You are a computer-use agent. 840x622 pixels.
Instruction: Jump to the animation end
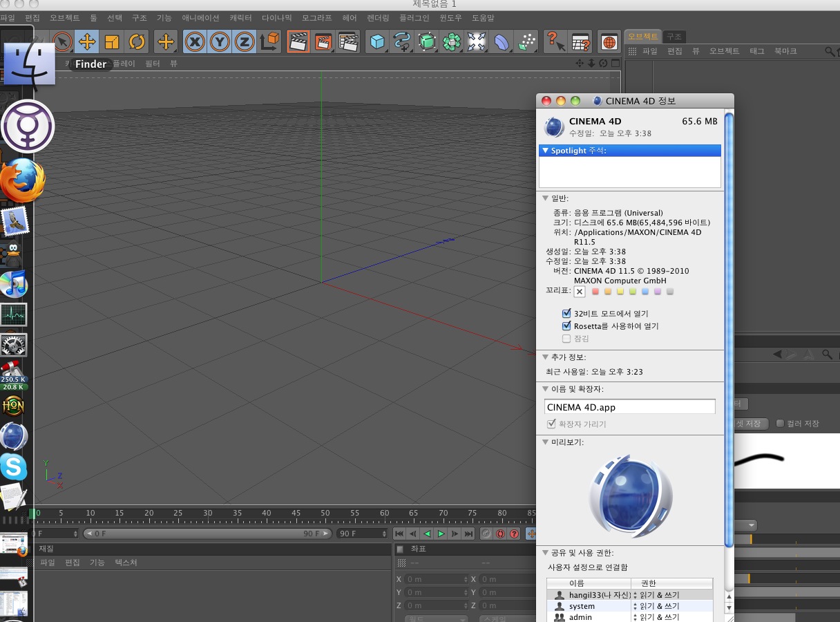coord(468,534)
